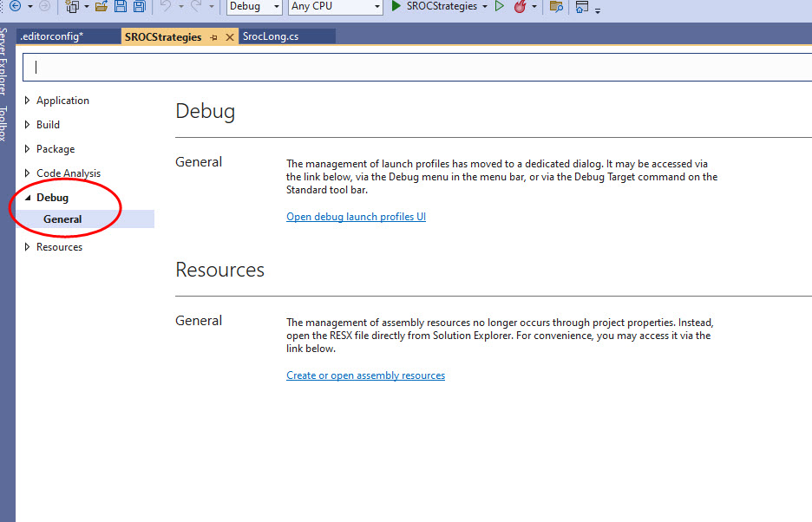Image resolution: width=812 pixels, height=522 pixels.
Task: Expand the Application section
Action: [x=28, y=101]
